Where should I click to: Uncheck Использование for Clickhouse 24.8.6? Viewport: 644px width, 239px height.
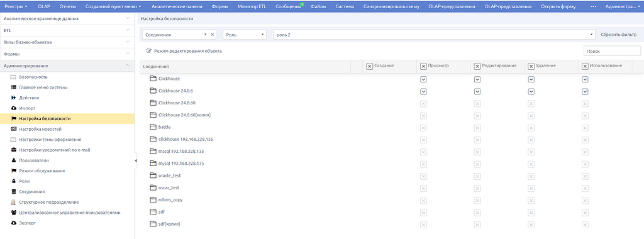coord(586,92)
